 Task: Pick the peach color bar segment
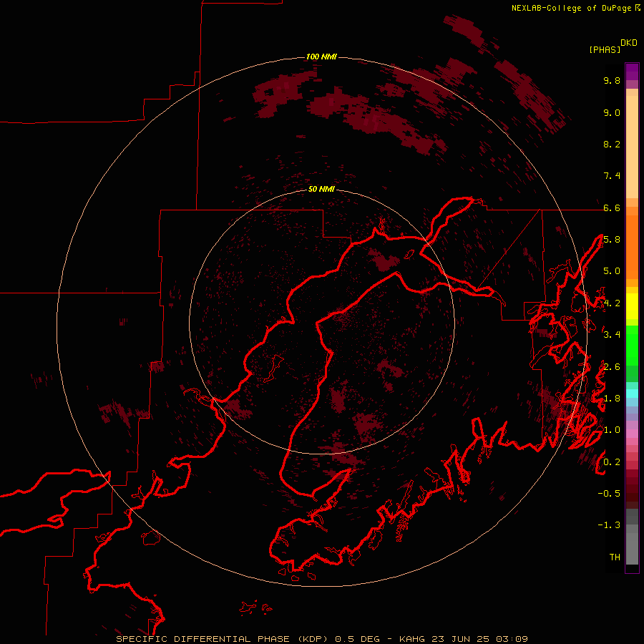632,147
